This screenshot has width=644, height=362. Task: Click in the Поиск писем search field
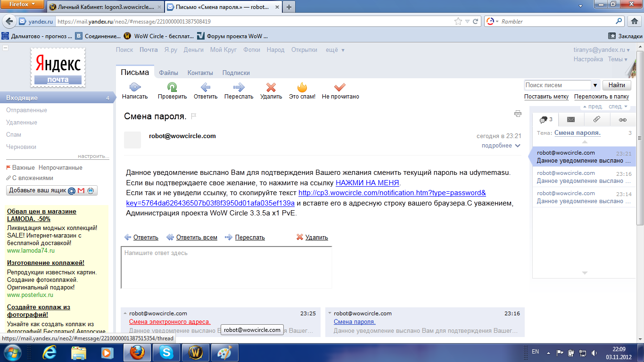point(557,85)
